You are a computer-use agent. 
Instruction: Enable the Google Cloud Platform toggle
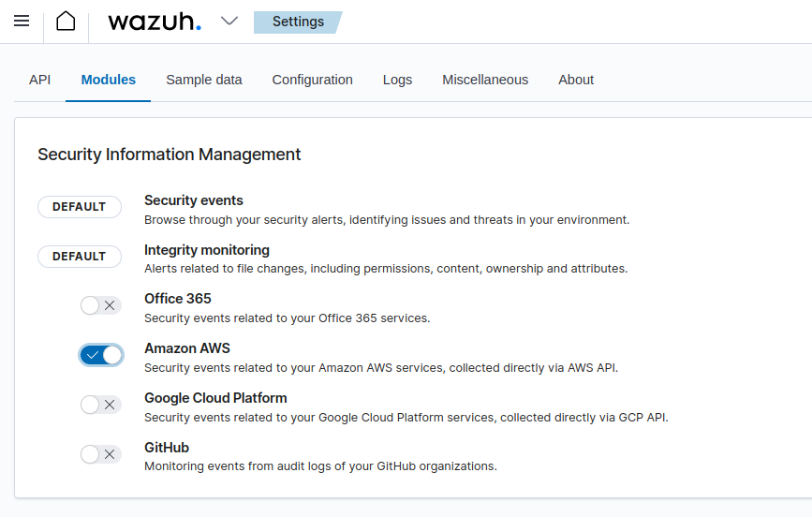point(101,405)
